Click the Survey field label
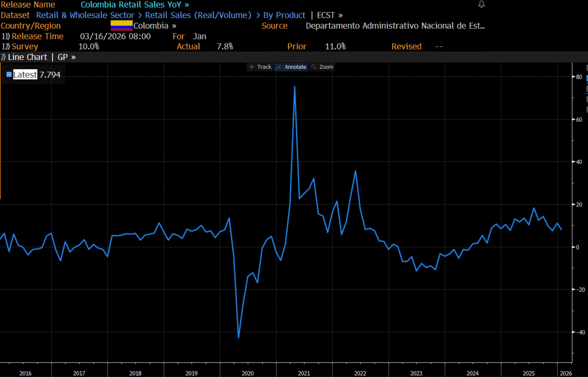The image size is (588, 377). pos(25,46)
